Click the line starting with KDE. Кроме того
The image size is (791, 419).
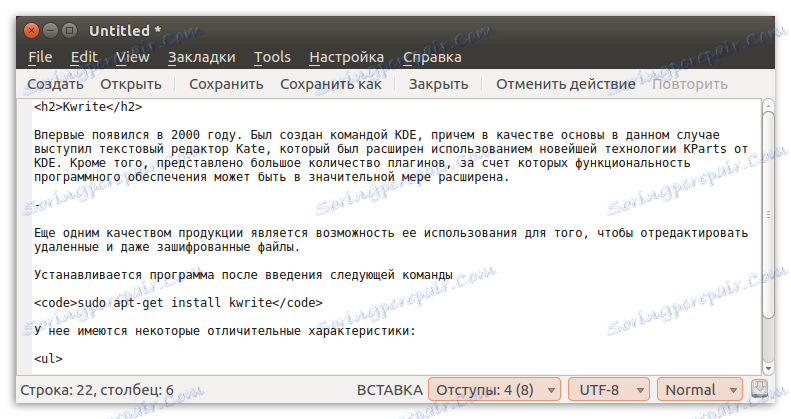point(362,163)
